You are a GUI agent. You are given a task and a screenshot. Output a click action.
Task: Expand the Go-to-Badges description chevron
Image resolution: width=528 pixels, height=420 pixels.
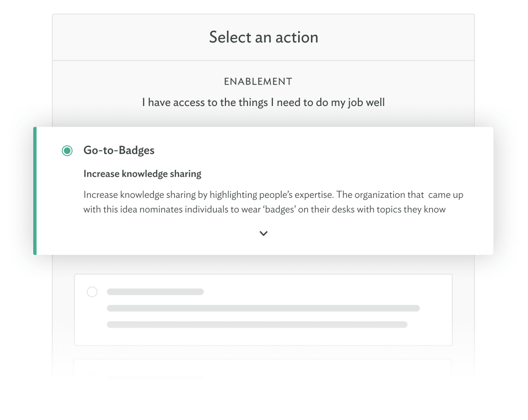(264, 233)
